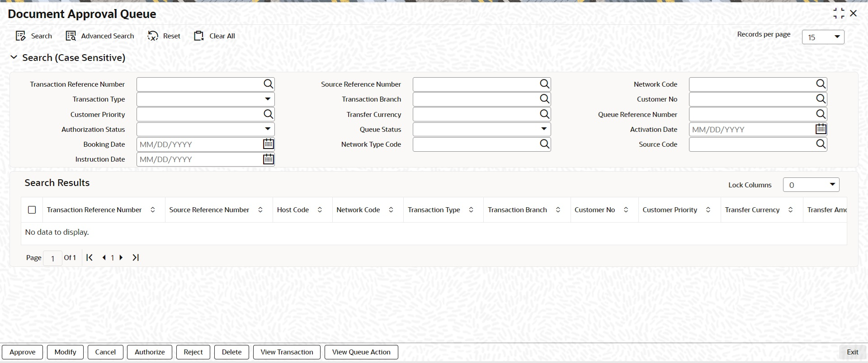This screenshot has width=868, height=363.
Task: Click the Authorize button
Action: (x=150, y=352)
